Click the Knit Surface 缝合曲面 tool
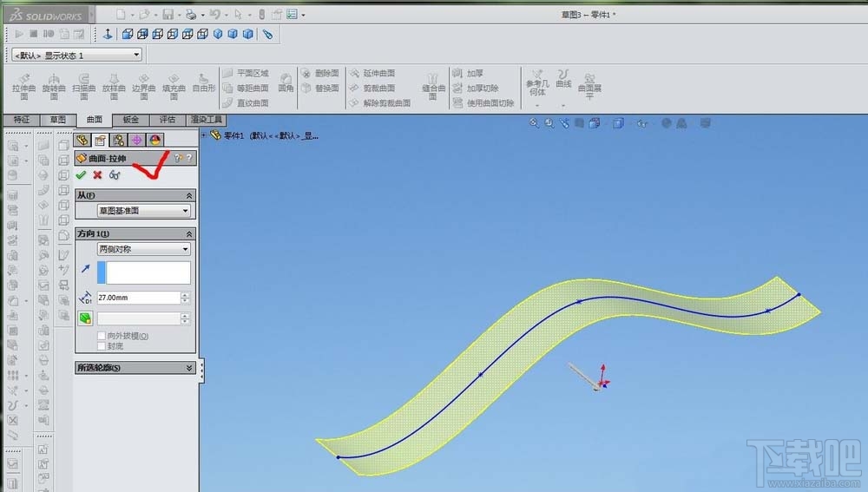The image size is (868, 492). pos(433,86)
